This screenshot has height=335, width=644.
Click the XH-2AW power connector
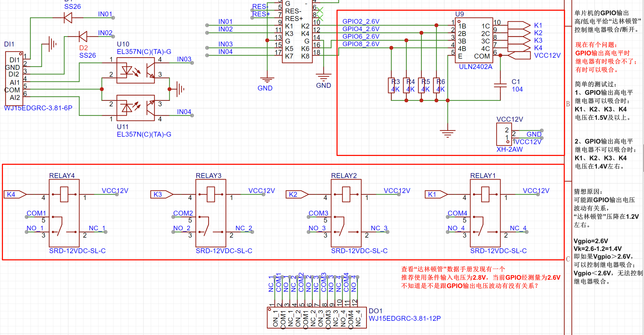point(504,134)
